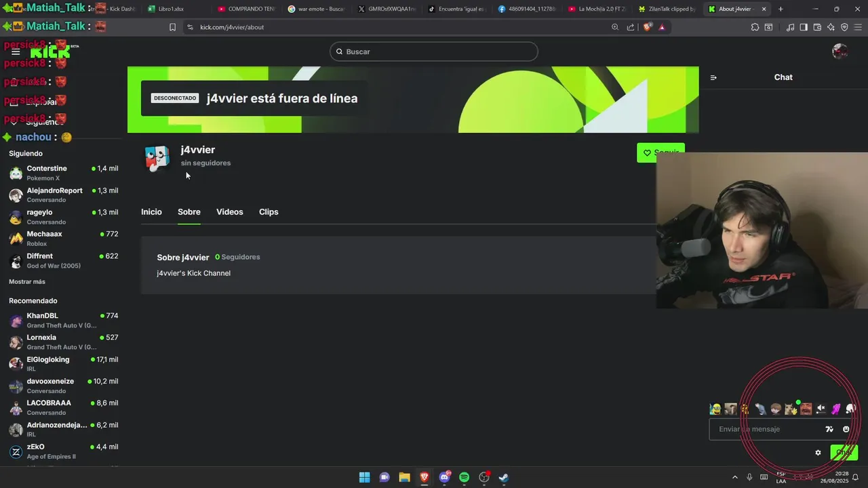
Task: Click the share page icon in address bar
Action: click(631, 27)
